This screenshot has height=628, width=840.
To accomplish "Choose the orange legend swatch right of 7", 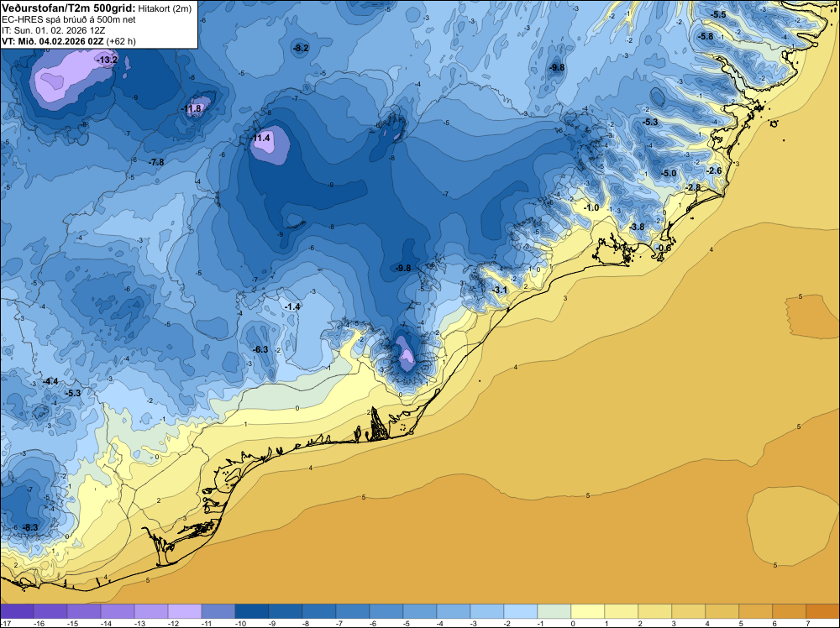I will tap(823, 611).
